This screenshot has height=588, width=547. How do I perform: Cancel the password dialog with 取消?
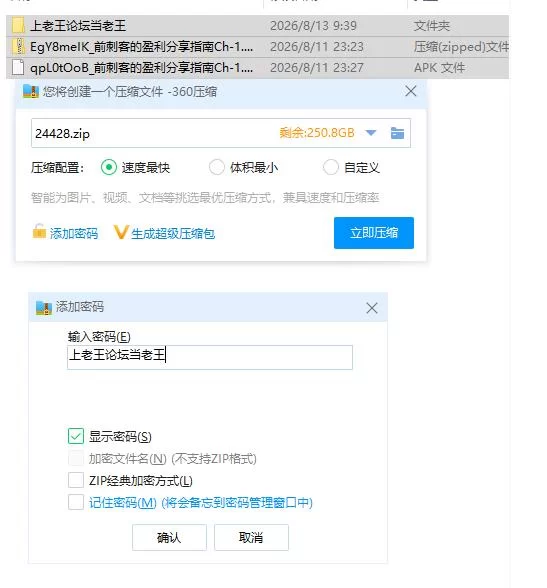click(x=251, y=537)
